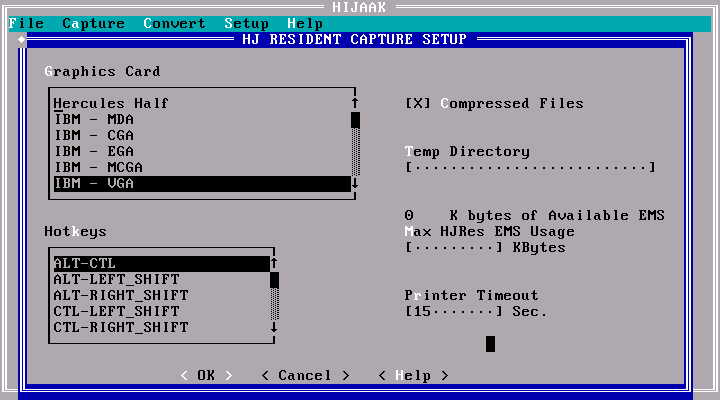Click the Hotkeys label
Image resolution: width=720 pixels, height=400 pixels.
point(75,231)
